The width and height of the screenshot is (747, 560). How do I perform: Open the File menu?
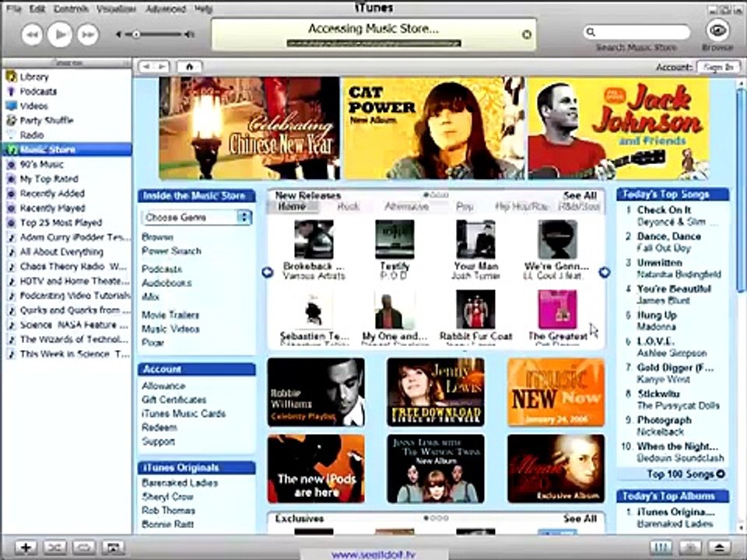point(14,9)
